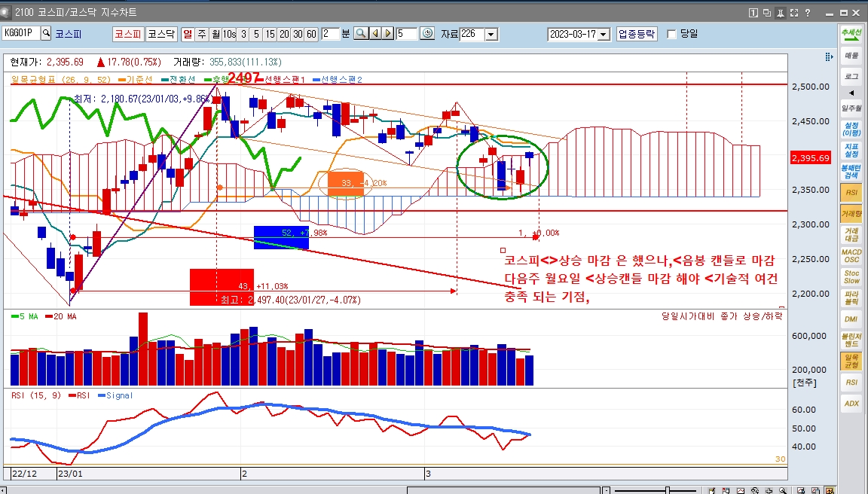Screen dimensions: 868x494
Task: Click the zoom slider handle at bottom
Action: point(668,490)
